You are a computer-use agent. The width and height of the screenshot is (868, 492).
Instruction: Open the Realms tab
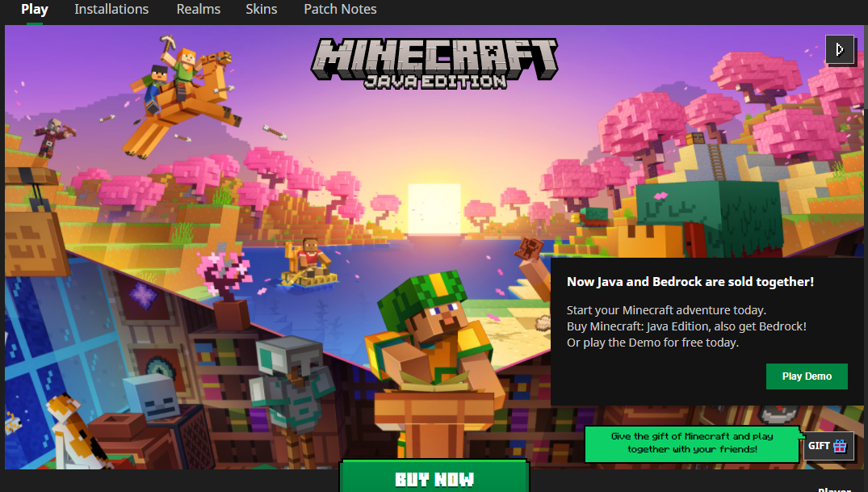click(x=198, y=10)
